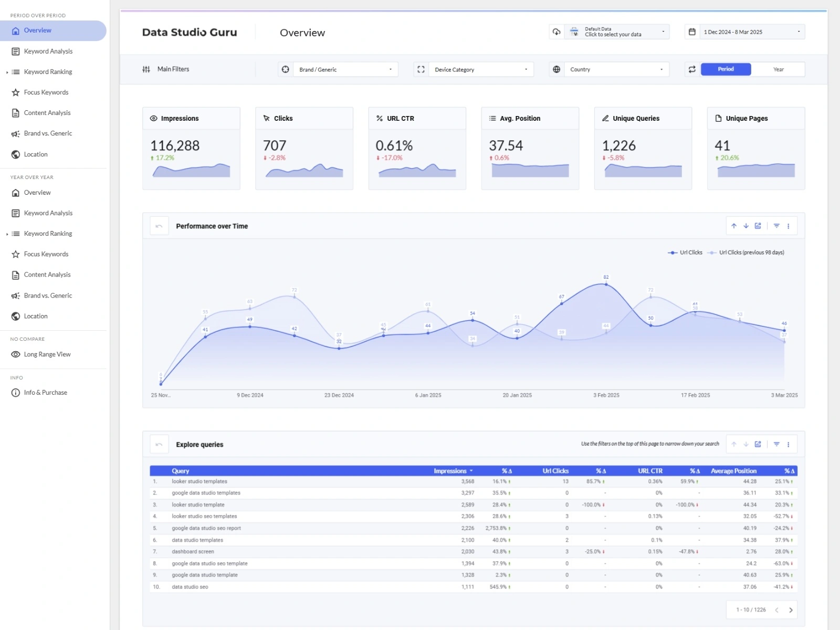The width and height of the screenshot is (840, 630).
Task: Click the Brand vs. Generic megaphone icon
Action: (16, 133)
